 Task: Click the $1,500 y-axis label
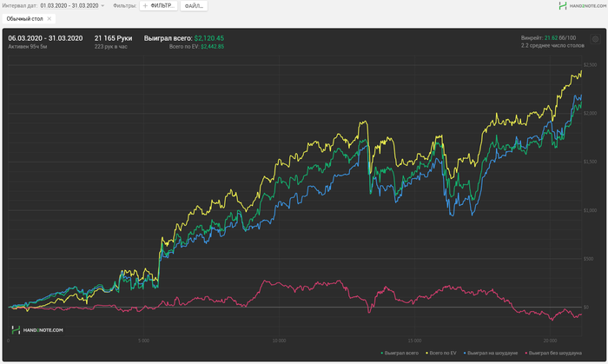(590, 162)
